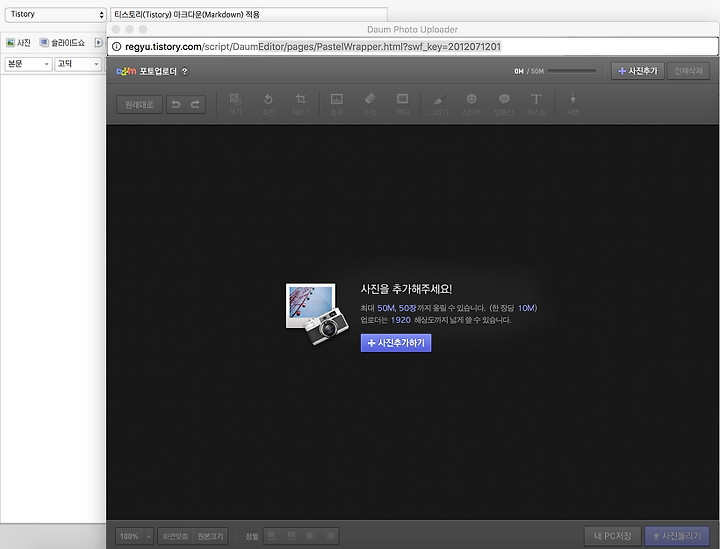Select the 자르기 crop tool
Image resolution: width=720 pixels, height=549 pixels.
coord(301,104)
